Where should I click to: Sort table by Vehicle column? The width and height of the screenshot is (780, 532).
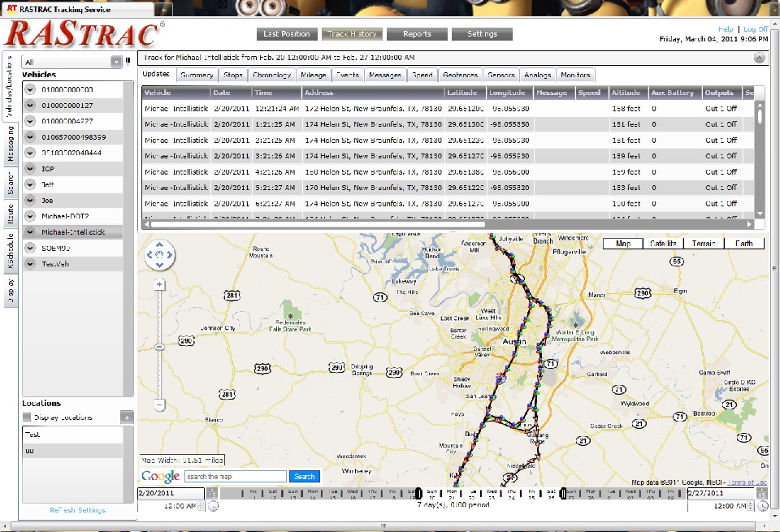[x=176, y=93]
